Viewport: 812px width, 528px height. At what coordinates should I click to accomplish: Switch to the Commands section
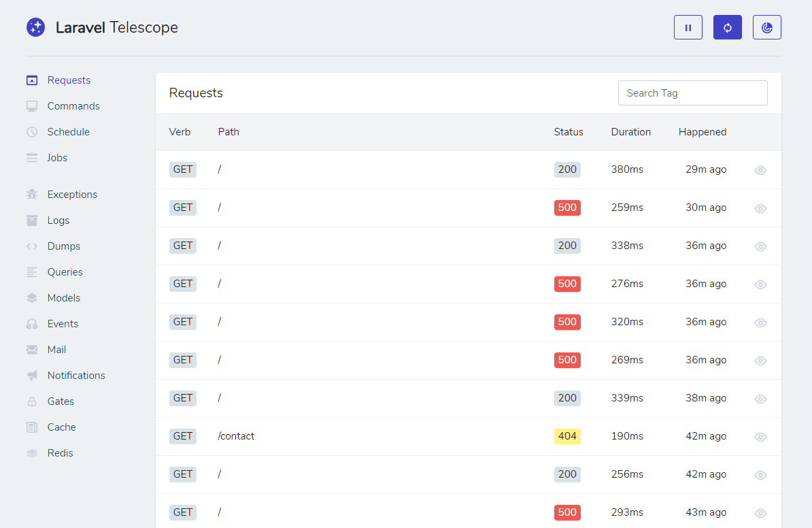[72, 105]
